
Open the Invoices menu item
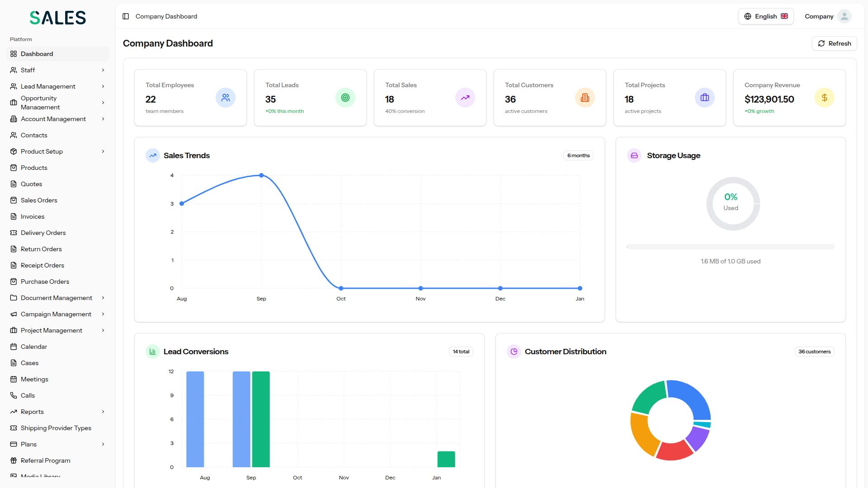[x=32, y=216]
